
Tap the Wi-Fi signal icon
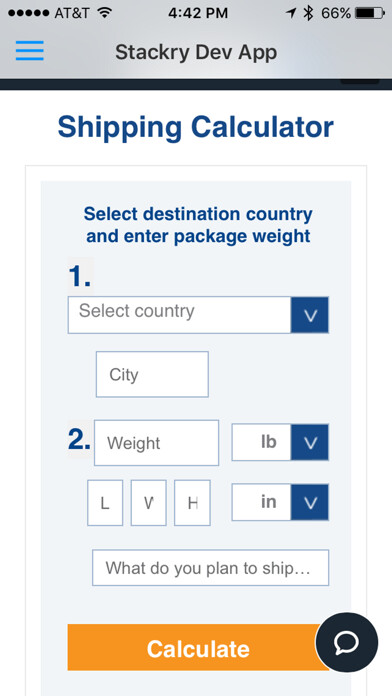coord(104,13)
